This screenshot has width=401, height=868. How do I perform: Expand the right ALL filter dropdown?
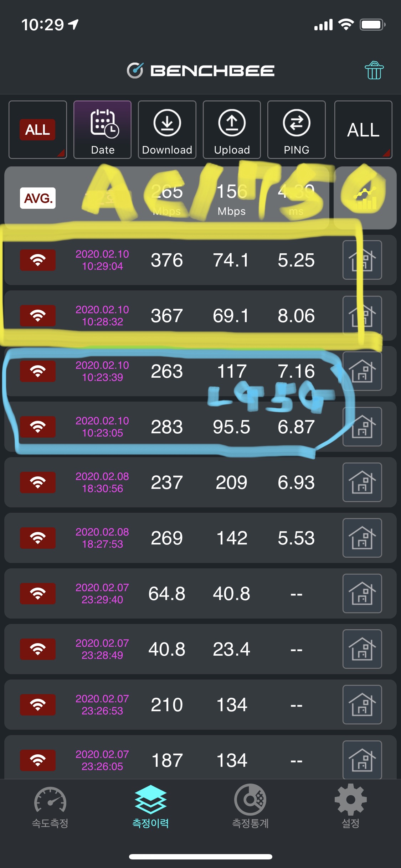[363, 130]
